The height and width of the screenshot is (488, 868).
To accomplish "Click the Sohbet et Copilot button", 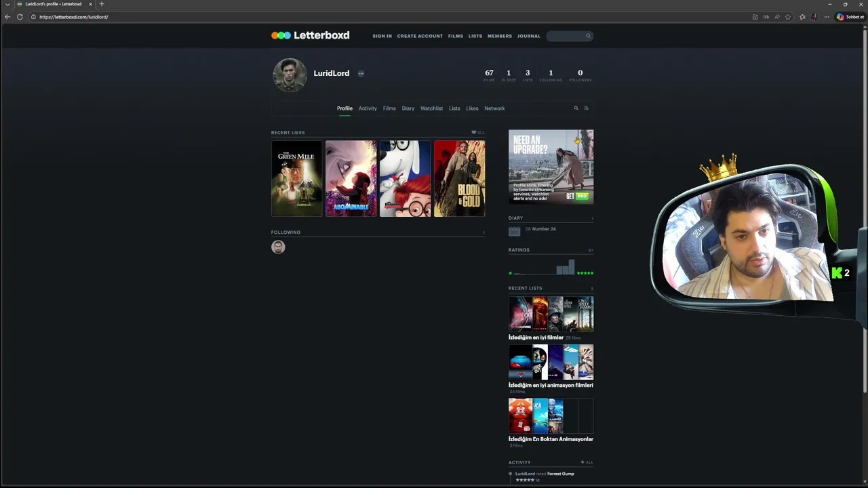I will point(850,17).
